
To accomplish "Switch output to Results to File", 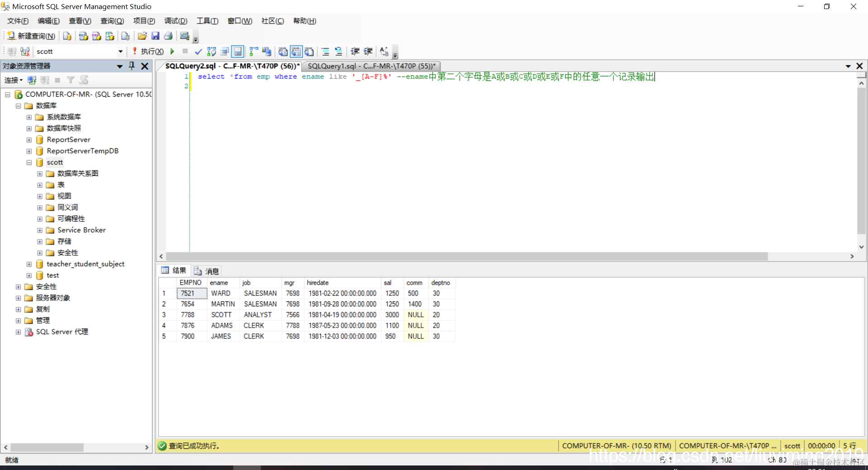I will click(x=309, y=52).
